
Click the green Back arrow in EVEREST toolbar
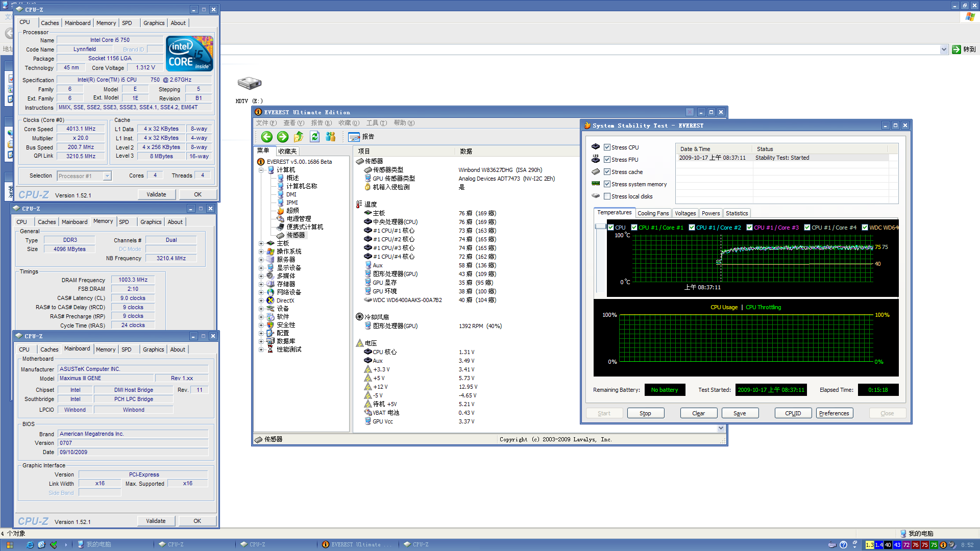click(x=266, y=137)
